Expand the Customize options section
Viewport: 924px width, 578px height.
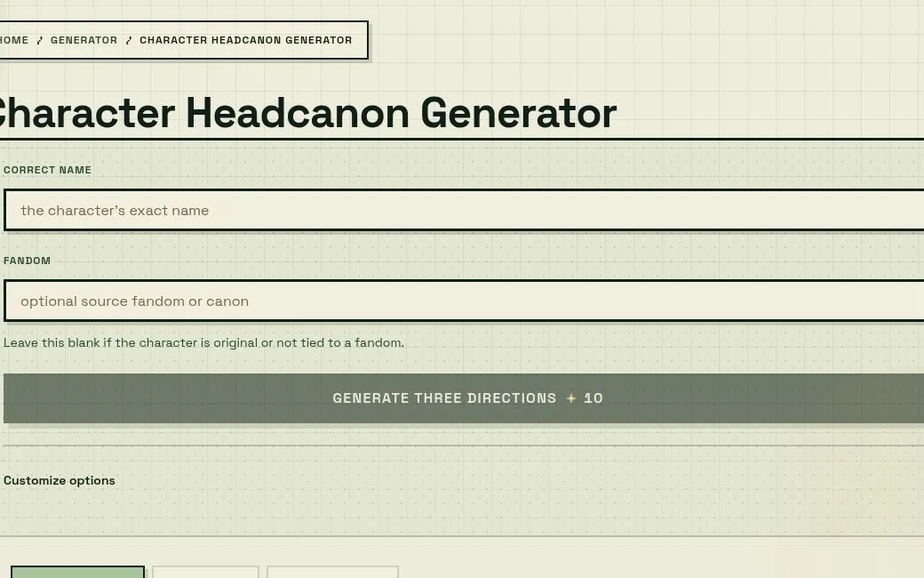pos(60,481)
